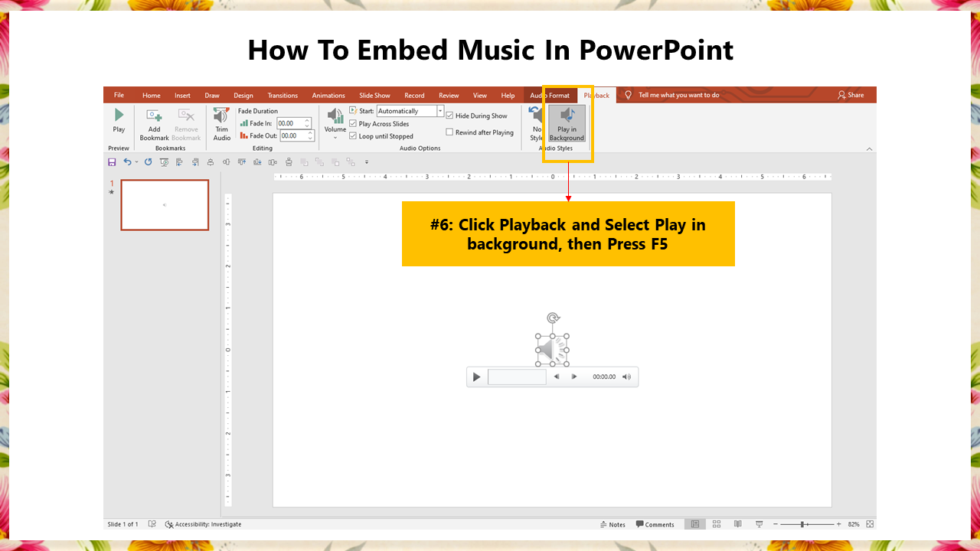The height and width of the screenshot is (551, 980).
Task: Switch to the Transitions tab
Action: [x=283, y=96]
